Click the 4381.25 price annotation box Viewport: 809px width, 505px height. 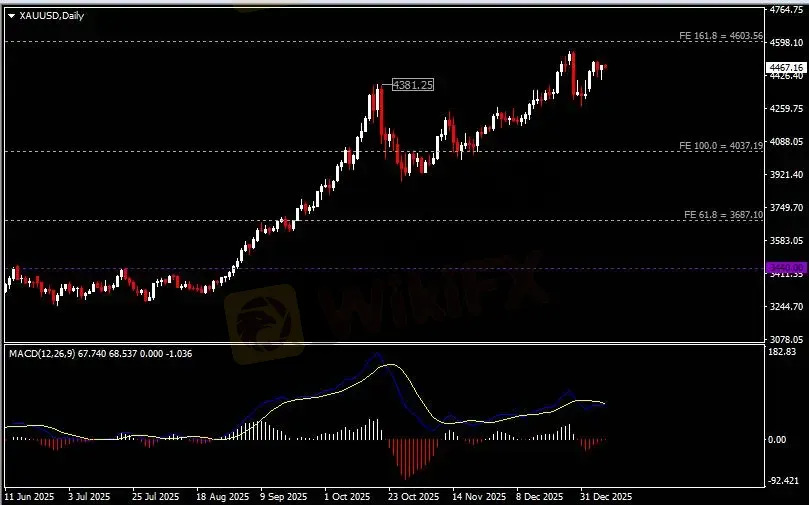click(x=413, y=85)
